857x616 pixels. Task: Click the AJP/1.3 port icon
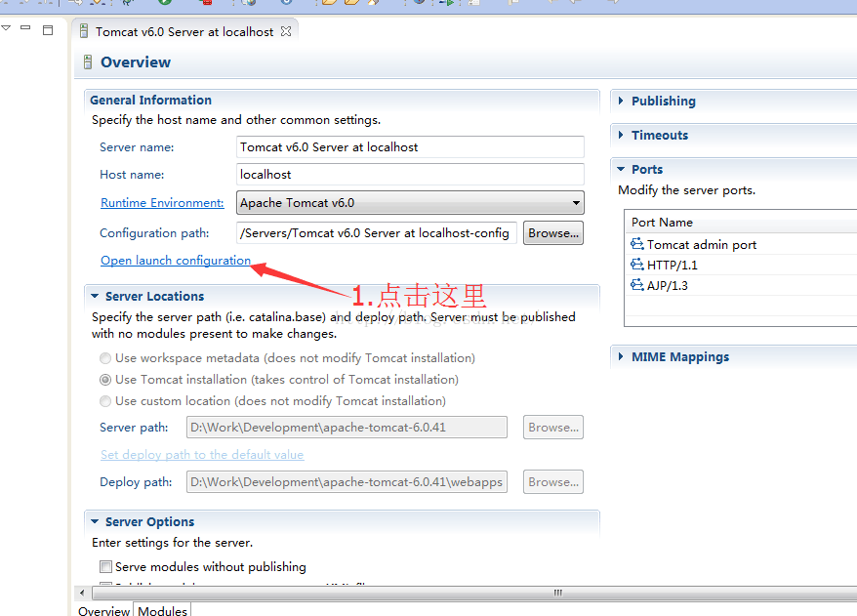point(636,285)
